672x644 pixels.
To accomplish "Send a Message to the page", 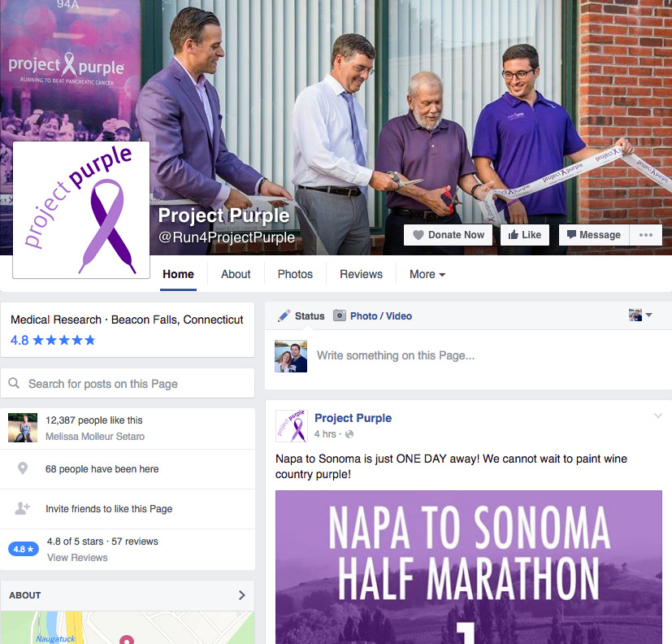I will pos(594,235).
